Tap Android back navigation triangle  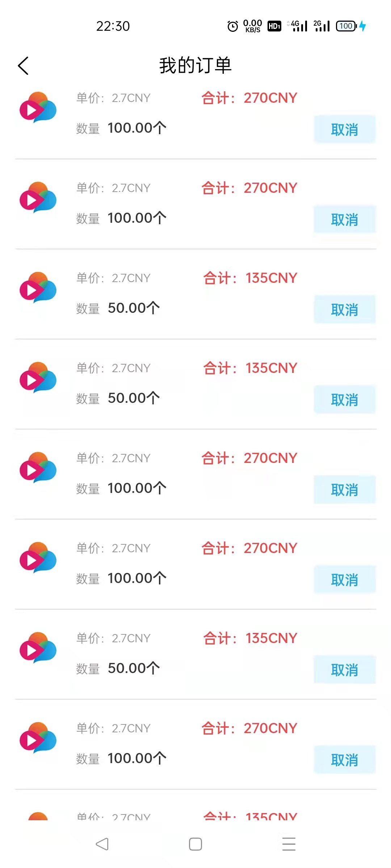tap(102, 844)
